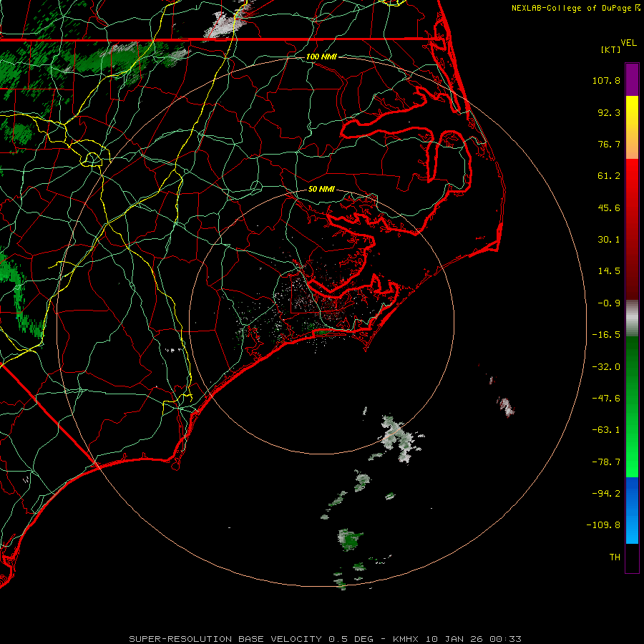The width and height of the screenshot is (644, 644).
Task: Click the -0.9 velocity scale value
Action: 609,303
